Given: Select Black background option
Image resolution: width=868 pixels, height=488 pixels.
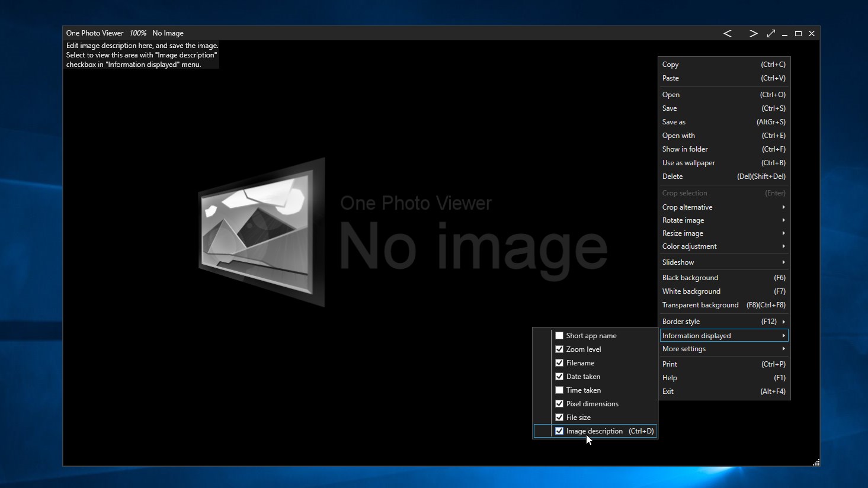Looking at the screenshot, I should click(724, 278).
